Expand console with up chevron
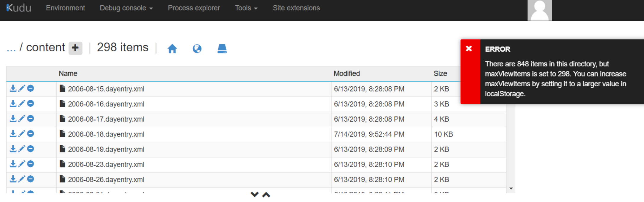The image size is (644, 202). [266, 195]
